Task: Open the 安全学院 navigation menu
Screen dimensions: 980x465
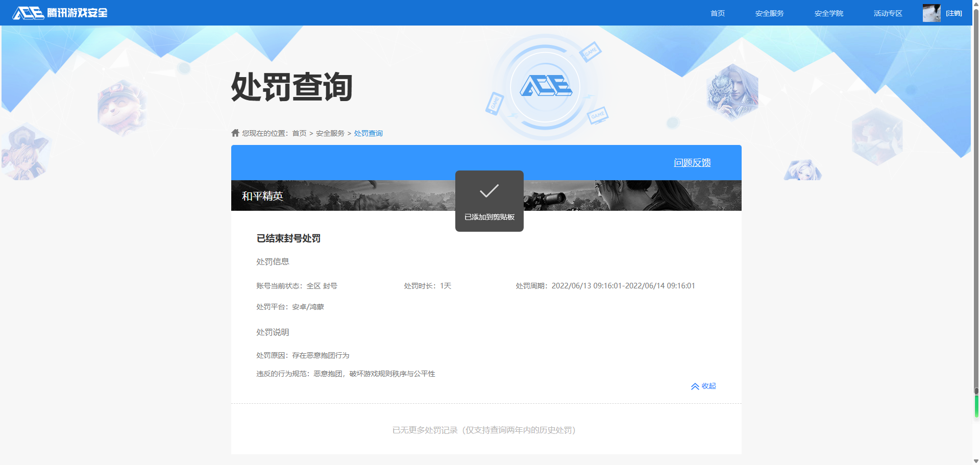Action: [829, 13]
